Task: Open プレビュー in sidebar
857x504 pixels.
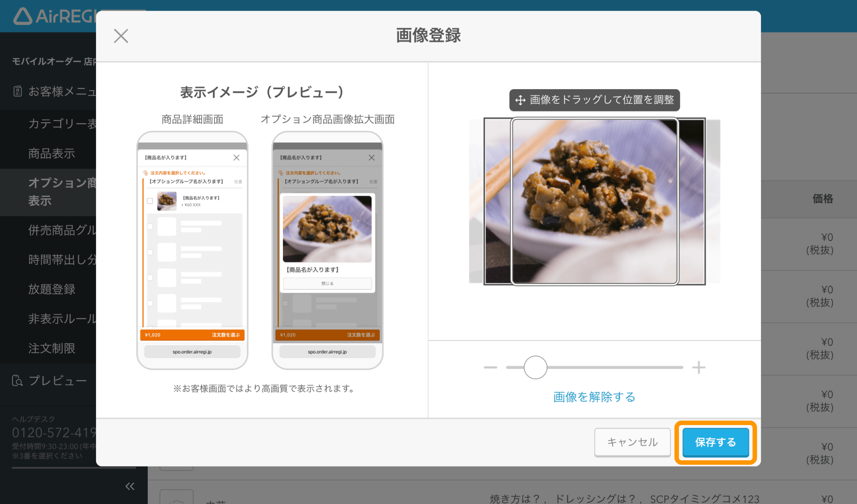Action: point(49,381)
